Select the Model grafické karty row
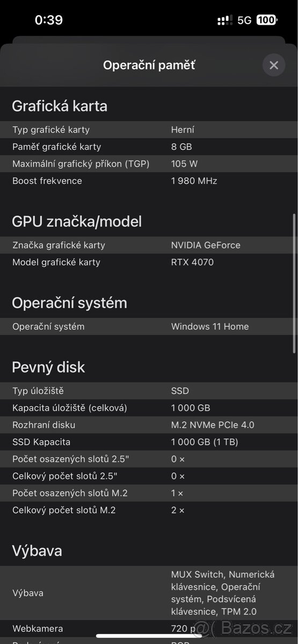Viewport: 298px width, 644px height. click(149, 262)
